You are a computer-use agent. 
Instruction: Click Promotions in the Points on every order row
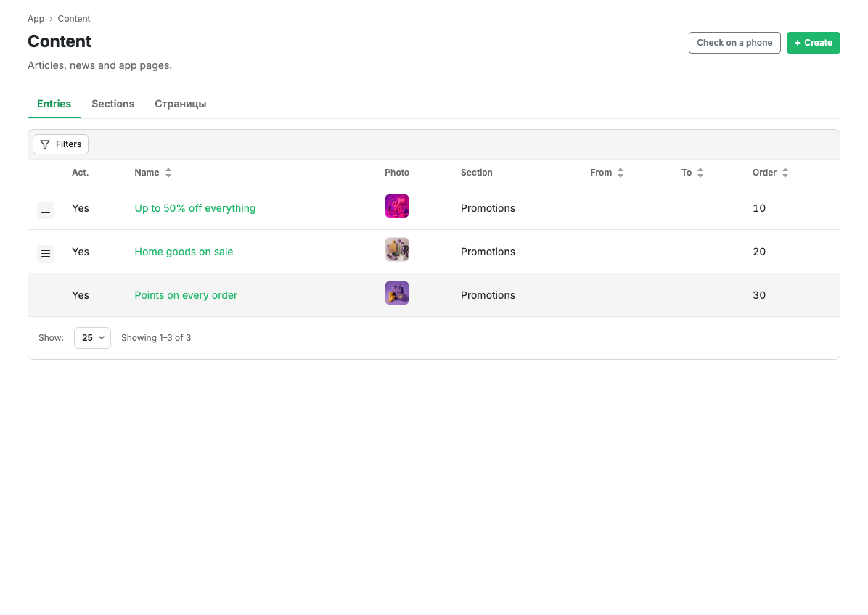point(488,295)
